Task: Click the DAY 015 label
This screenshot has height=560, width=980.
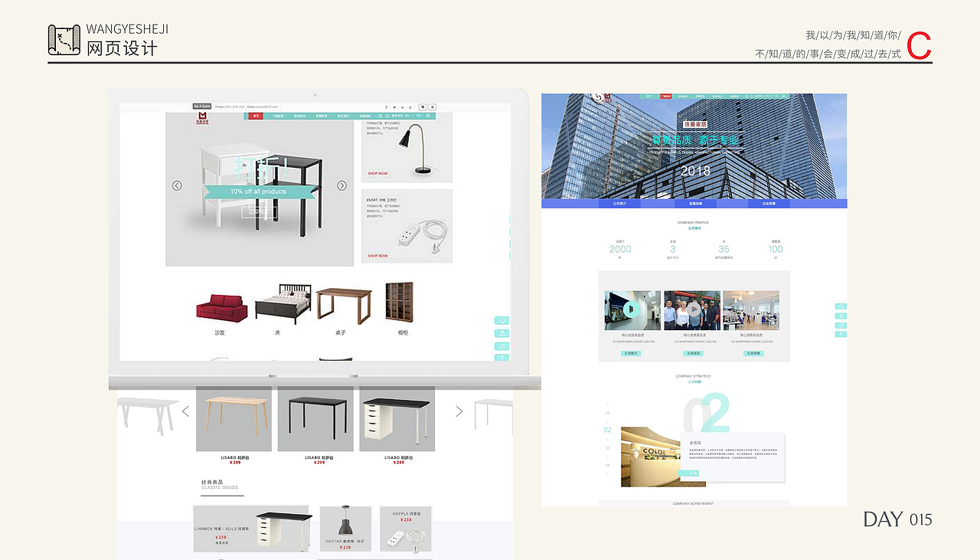Action: 898,519
